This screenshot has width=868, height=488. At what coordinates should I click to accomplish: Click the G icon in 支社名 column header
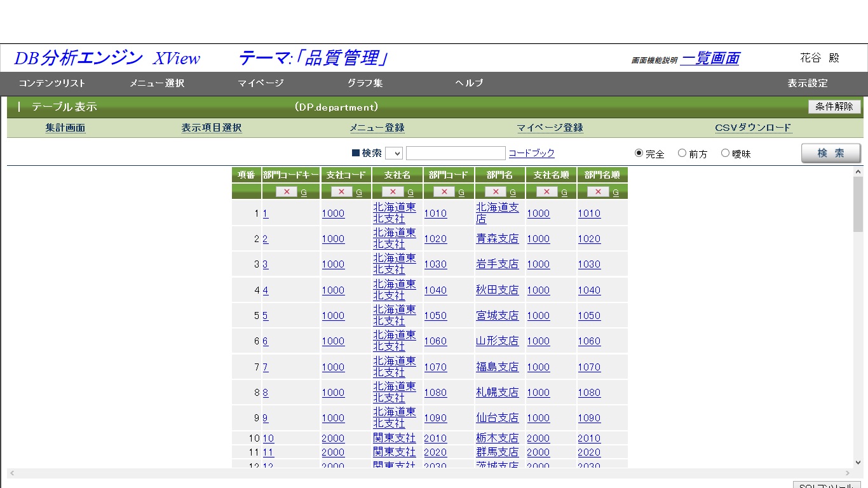(x=409, y=191)
